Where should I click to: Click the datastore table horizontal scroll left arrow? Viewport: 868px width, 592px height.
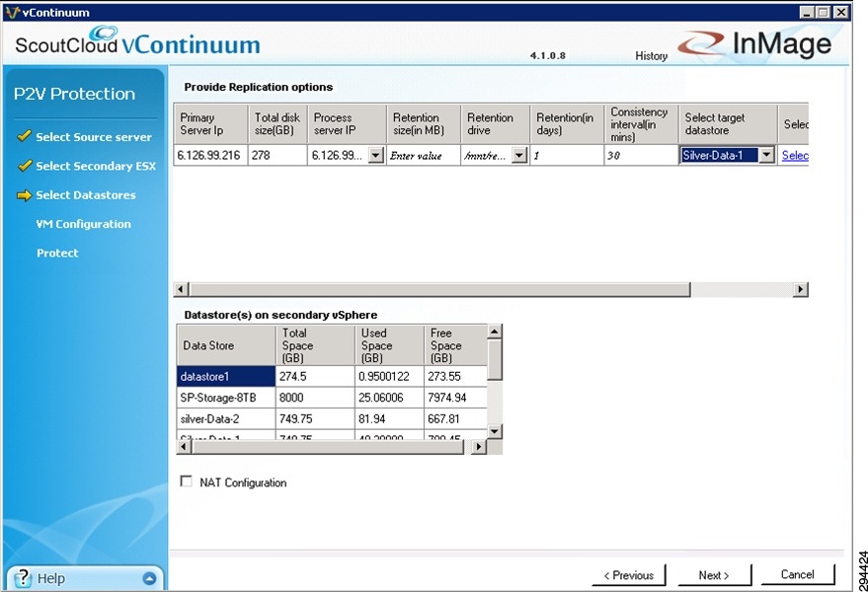tap(184, 446)
